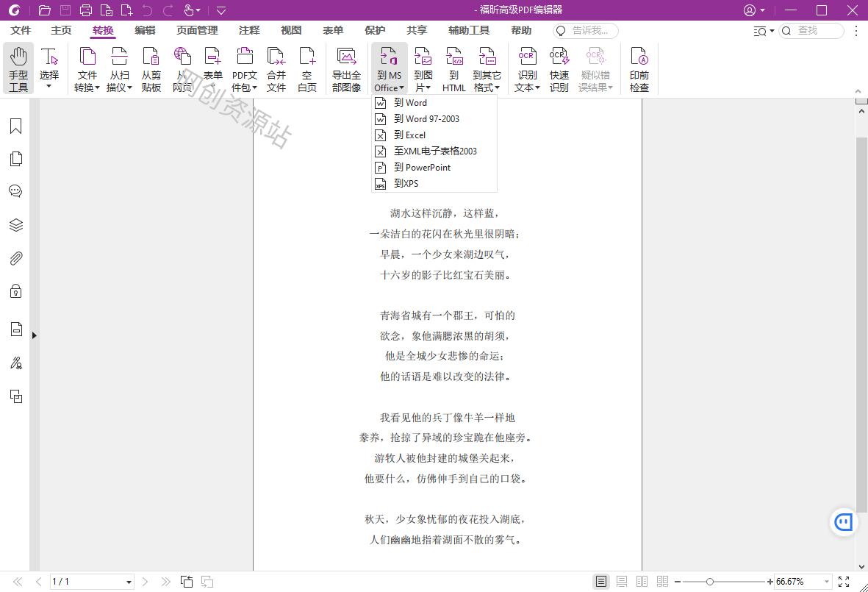Switch to the 帮助 tab
This screenshot has width=868, height=592.
point(521,30)
